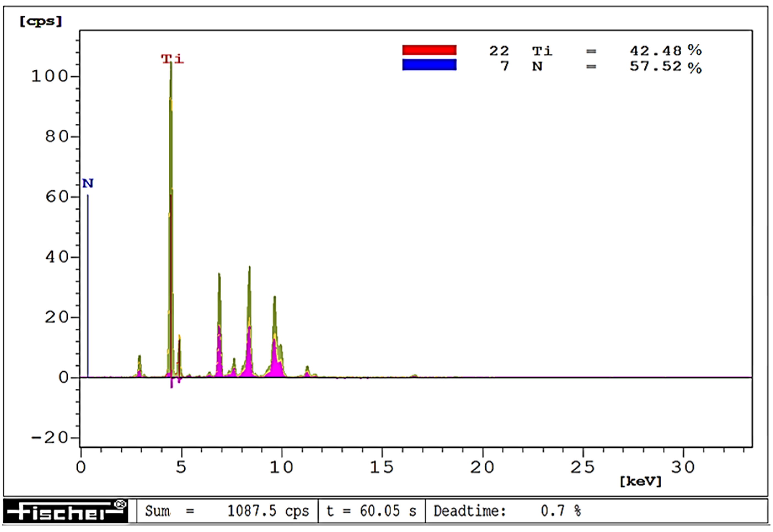Click the red Ti peak label

(172, 59)
